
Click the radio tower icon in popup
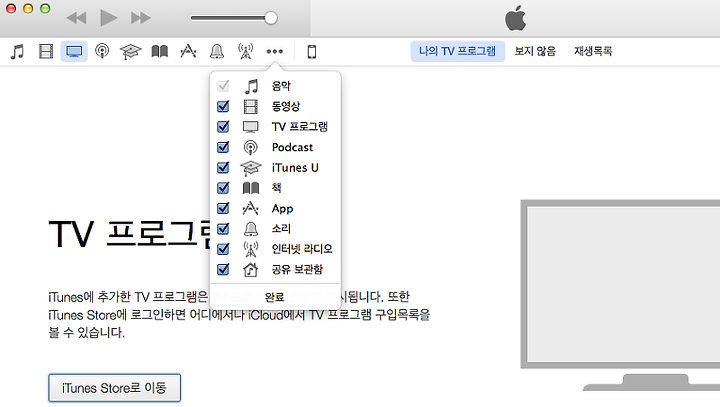click(251, 249)
